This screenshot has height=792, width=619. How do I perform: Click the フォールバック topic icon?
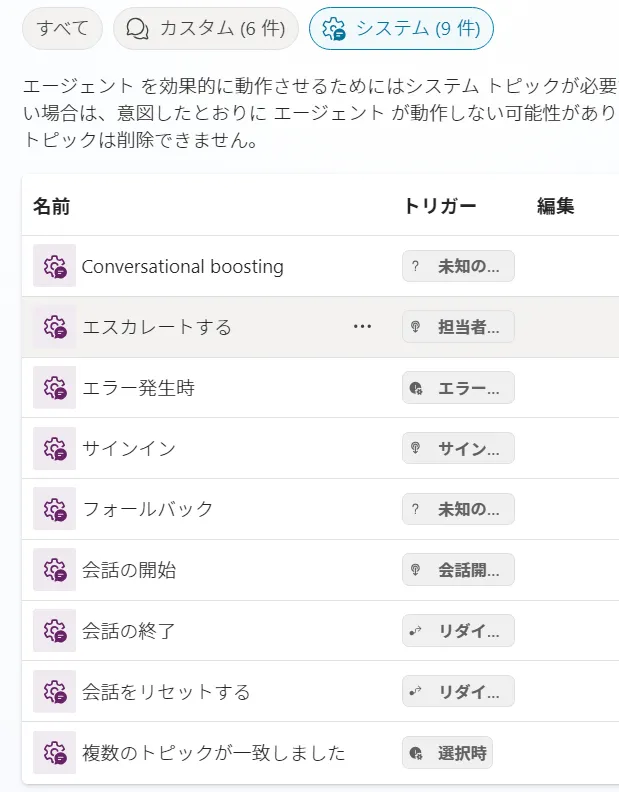click(x=54, y=509)
